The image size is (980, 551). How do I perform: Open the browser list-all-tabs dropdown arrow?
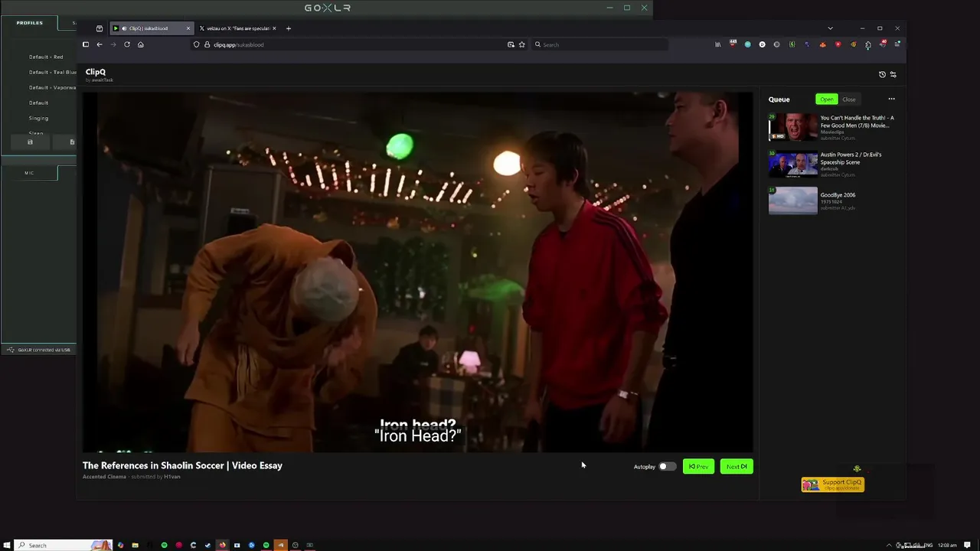tap(830, 28)
